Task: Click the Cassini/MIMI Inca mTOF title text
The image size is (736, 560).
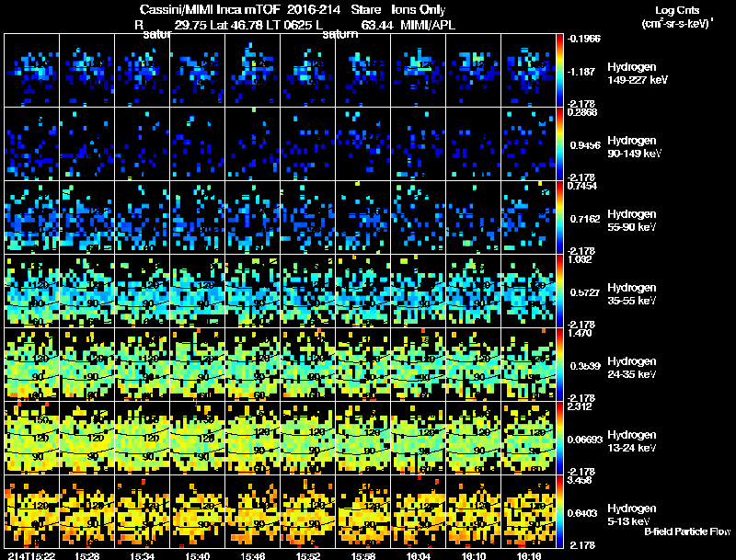Action: click(210, 9)
